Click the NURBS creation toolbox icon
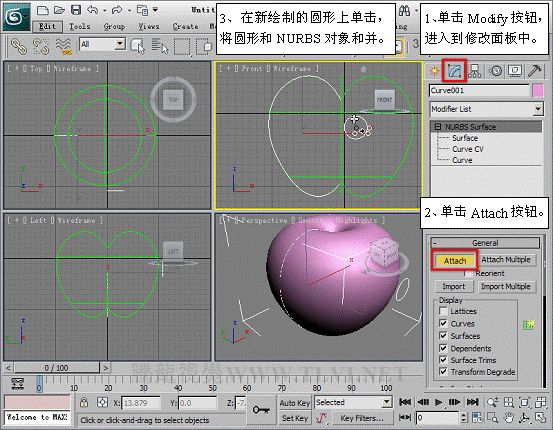 pyautogui.click(x=528, y=325)
